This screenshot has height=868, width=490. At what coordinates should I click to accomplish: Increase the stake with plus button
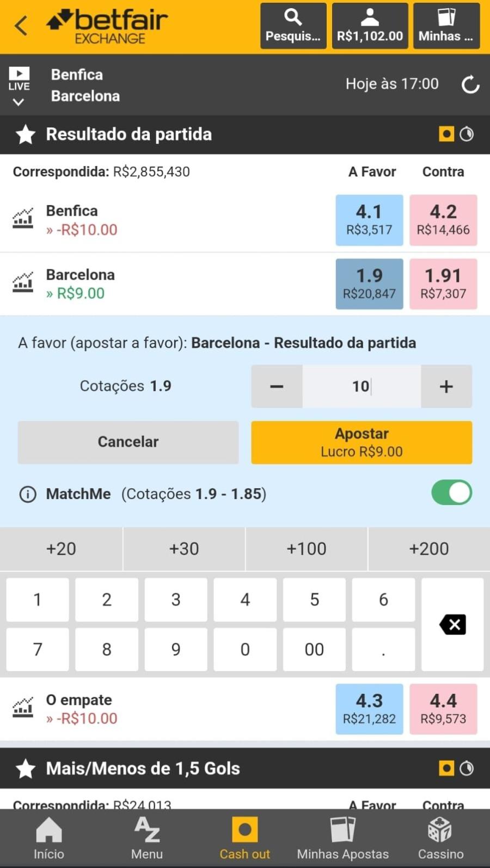(x=446, y=386)
